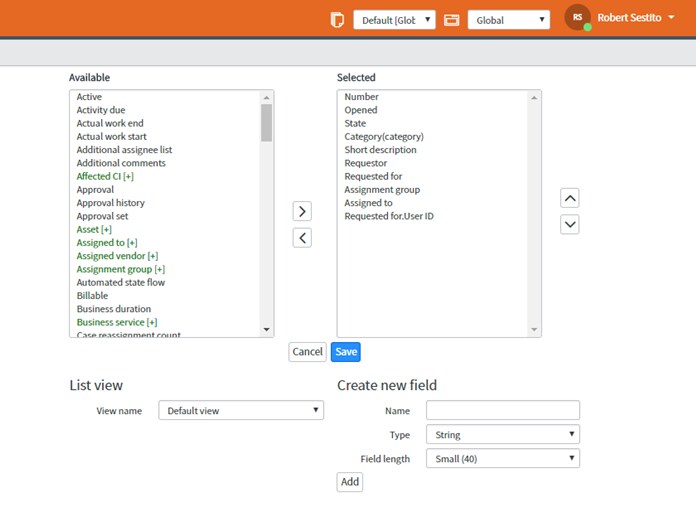Click the RS user avatar
Viewport: 696px width, 505px height.
[x=577, y=17]
